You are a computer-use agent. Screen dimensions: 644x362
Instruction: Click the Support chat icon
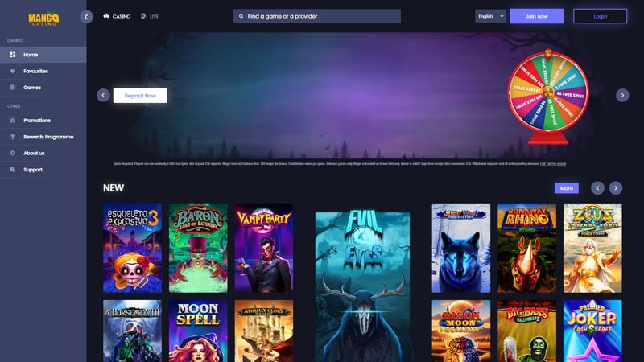(x=13, y=170)
